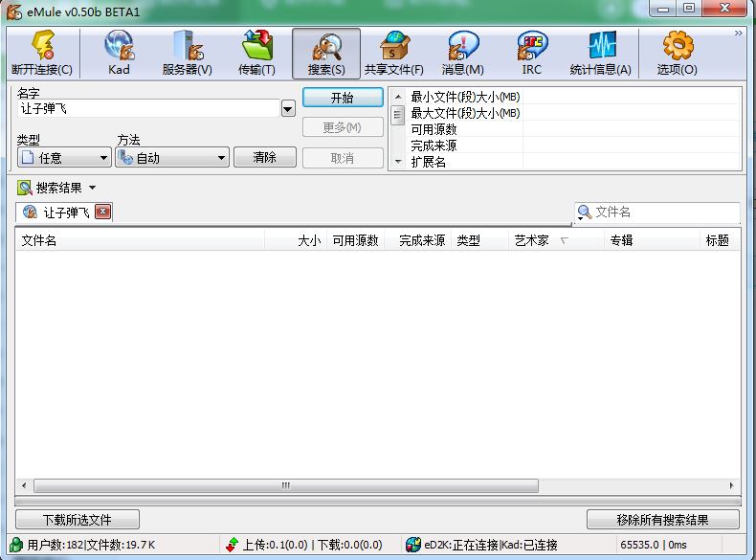Sort by Size (大小) column
This screenshot has height=560, width=756.
296,240
